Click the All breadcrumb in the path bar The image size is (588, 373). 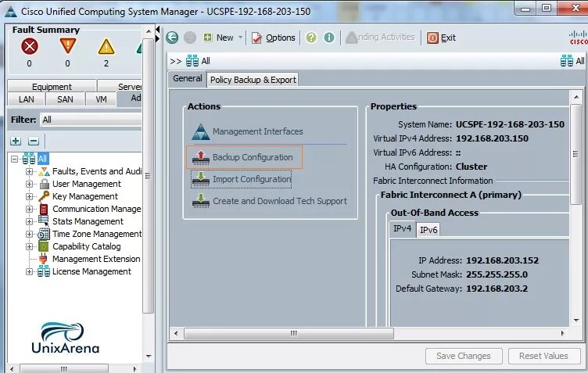(x=198, y=61)
